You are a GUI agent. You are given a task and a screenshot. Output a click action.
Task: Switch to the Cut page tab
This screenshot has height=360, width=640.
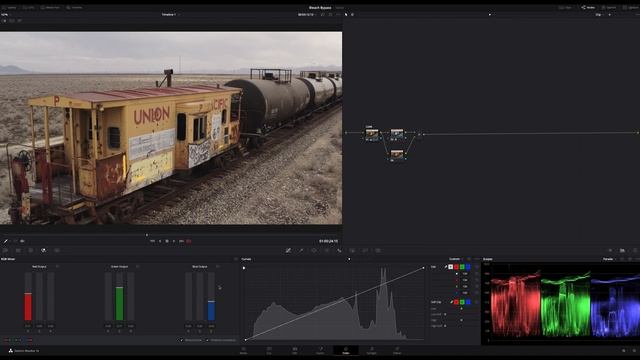(269, 351)
